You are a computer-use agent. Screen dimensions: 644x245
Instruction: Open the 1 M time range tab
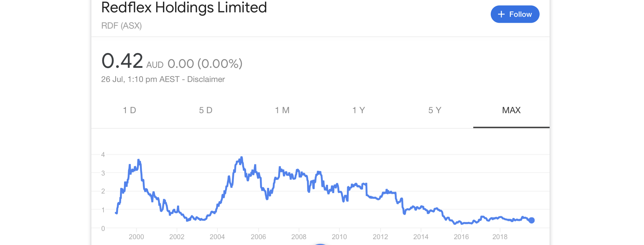282,110
